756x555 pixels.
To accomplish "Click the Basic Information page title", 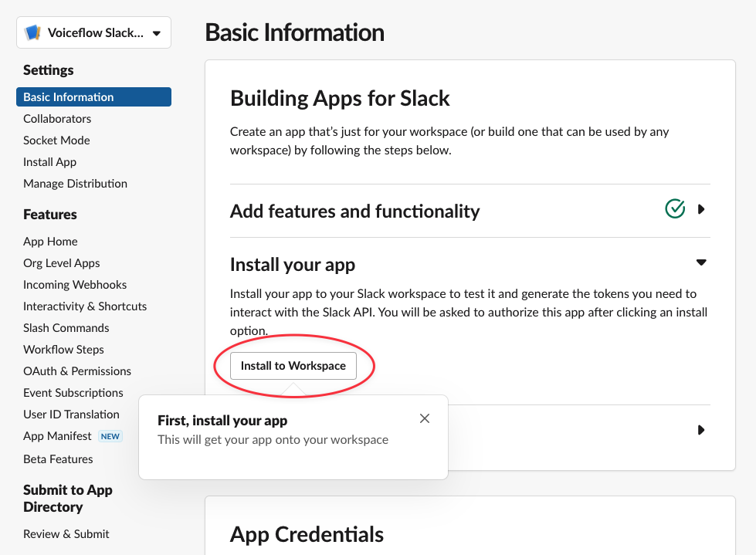I will (x=294, y=32).
